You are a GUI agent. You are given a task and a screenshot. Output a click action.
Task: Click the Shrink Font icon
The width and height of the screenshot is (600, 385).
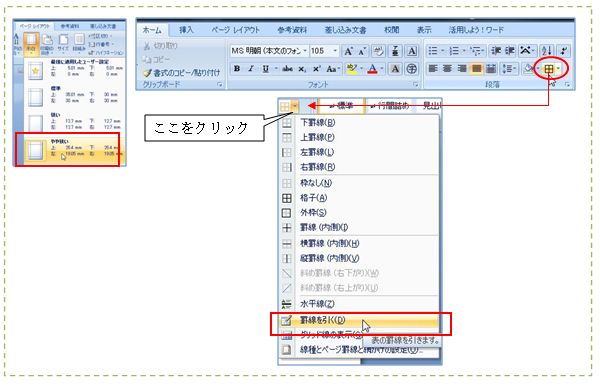point(361,51)
